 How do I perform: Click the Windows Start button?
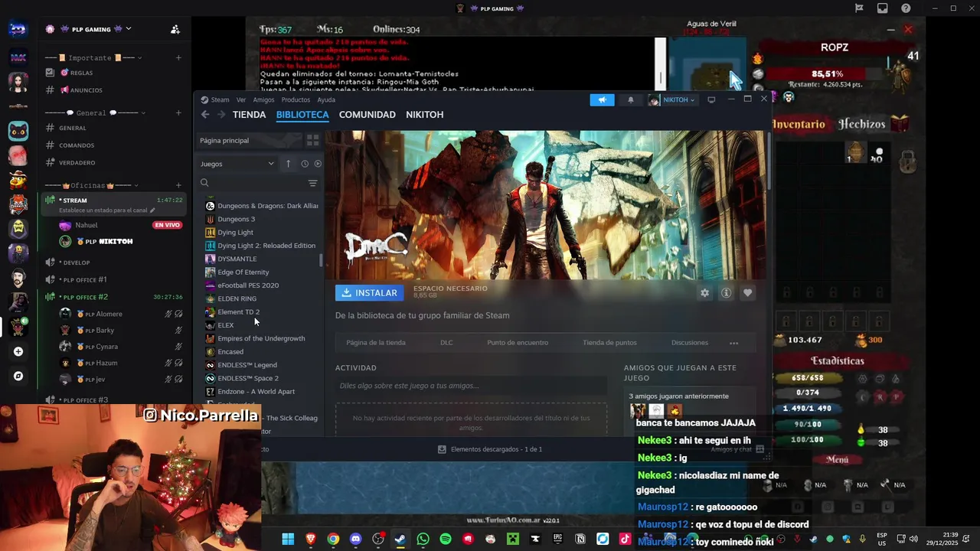[288, 540]
